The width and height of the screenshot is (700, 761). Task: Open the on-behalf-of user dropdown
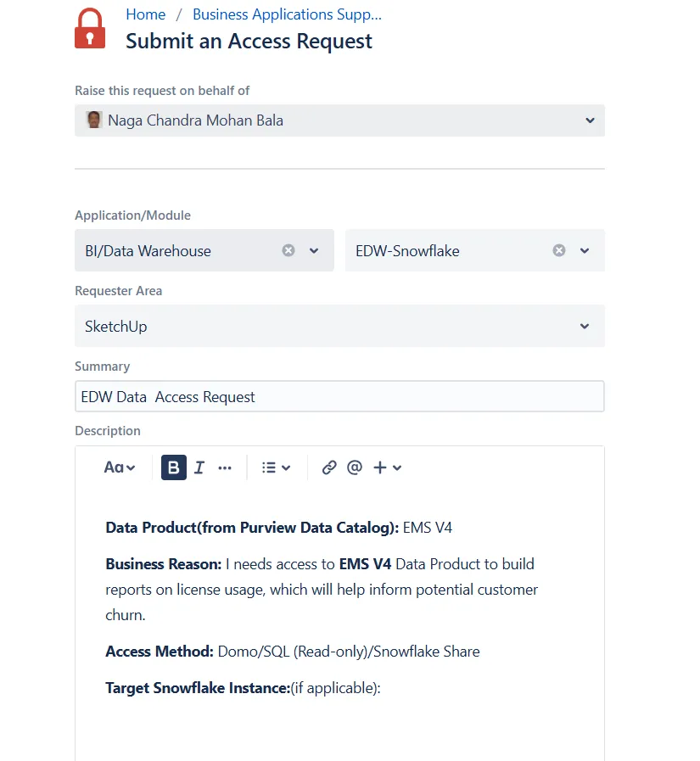(339, 120)
